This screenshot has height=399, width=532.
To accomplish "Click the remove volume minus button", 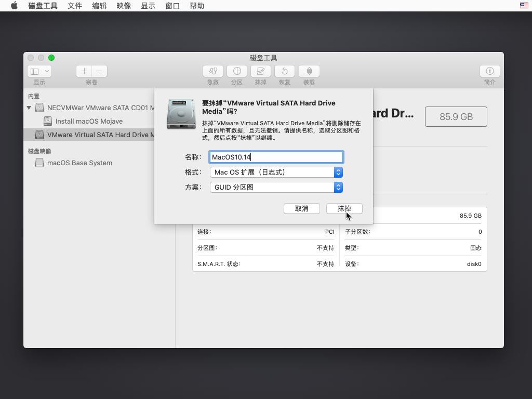I will click(99, 71).
